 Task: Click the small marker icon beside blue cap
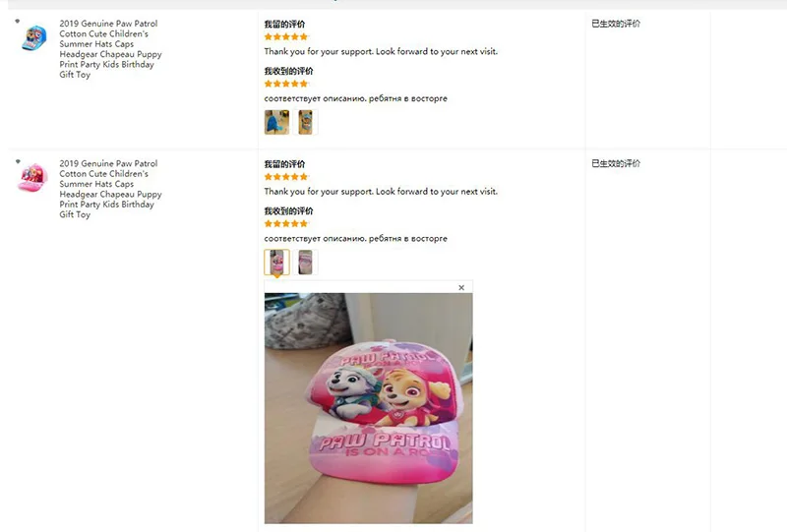(x=18, y=21)
